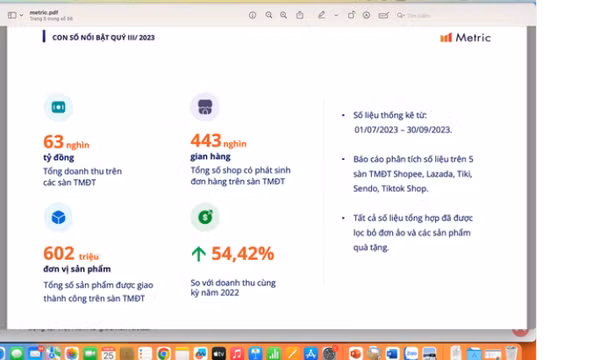Screen dimensions: 600x360
Task: Open the Preview app icon in Dock
Action: [429, 353]
